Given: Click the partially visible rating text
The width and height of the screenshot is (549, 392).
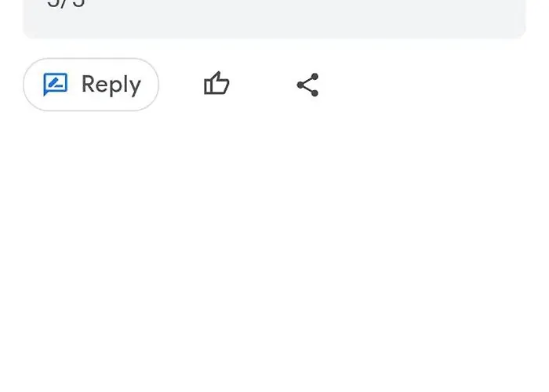Looking at the screenshot, I should click(67, 3).
